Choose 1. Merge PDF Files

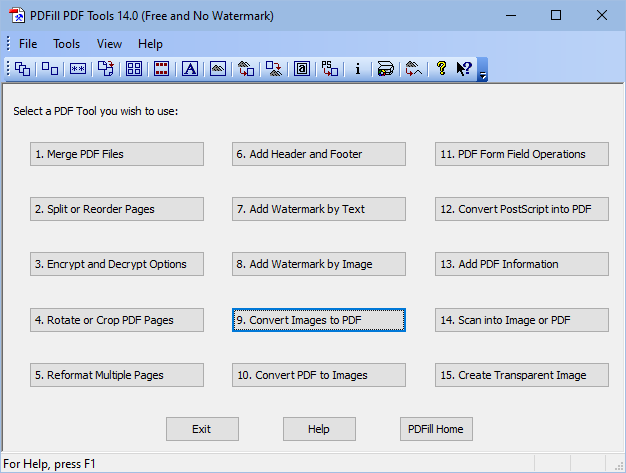[x=117, y=154]
